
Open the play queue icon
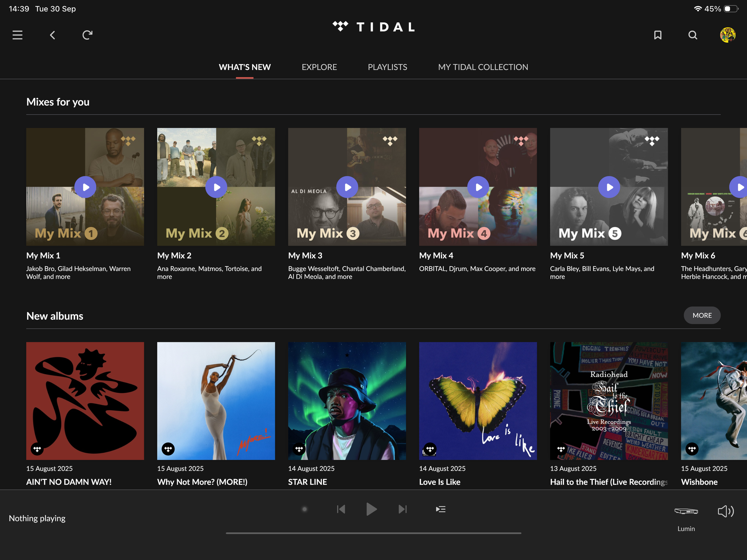(x=440, y=509)
